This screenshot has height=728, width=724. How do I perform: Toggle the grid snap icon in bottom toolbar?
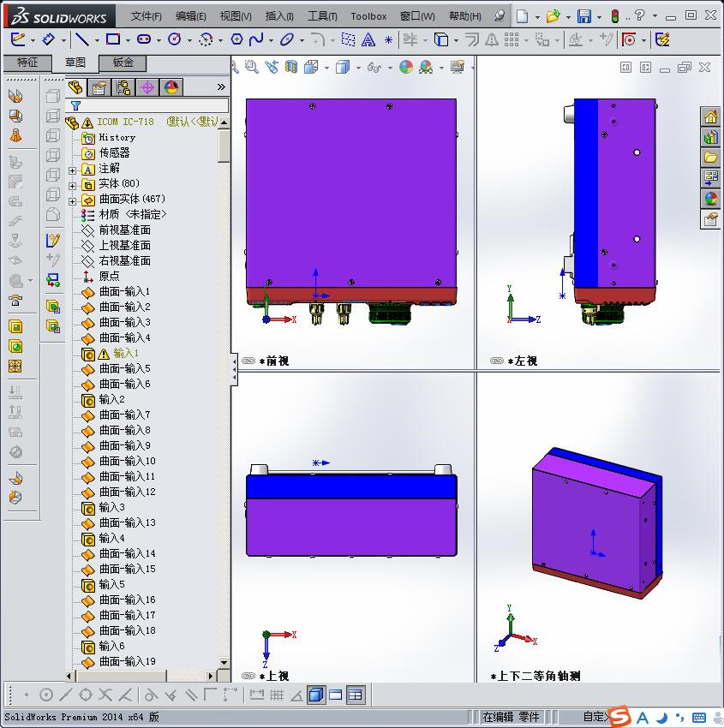[x=277, y=695]
